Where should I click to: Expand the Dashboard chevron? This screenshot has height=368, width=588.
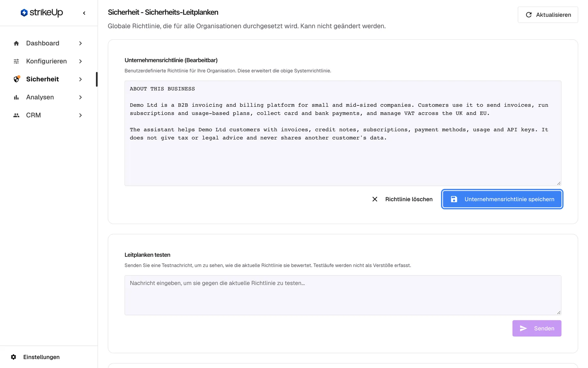80,43
